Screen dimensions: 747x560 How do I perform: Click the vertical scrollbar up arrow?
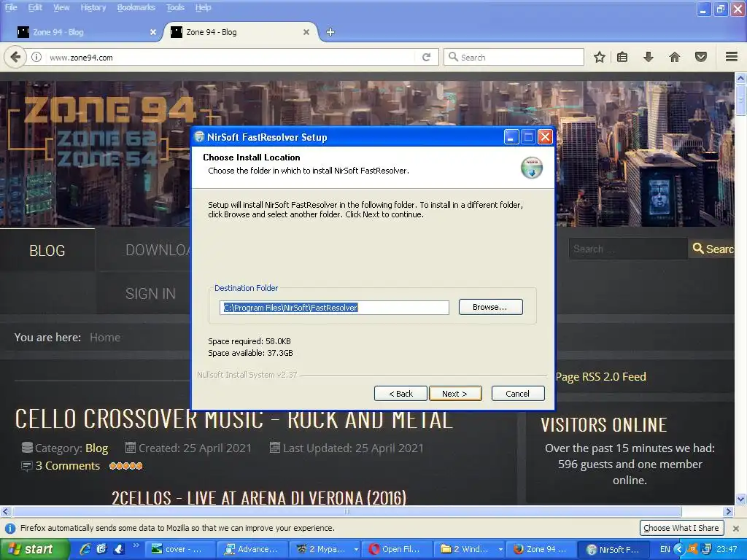[x=741, y=78]
